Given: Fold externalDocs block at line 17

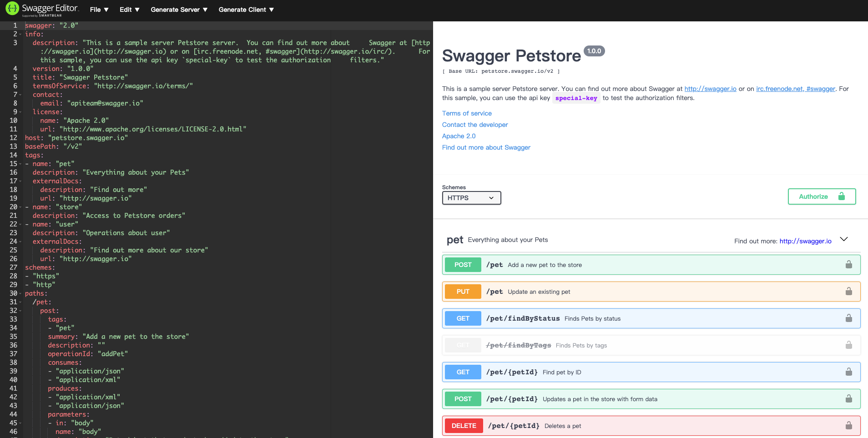Looking at the screenshot, I should [x=20, y=181].
